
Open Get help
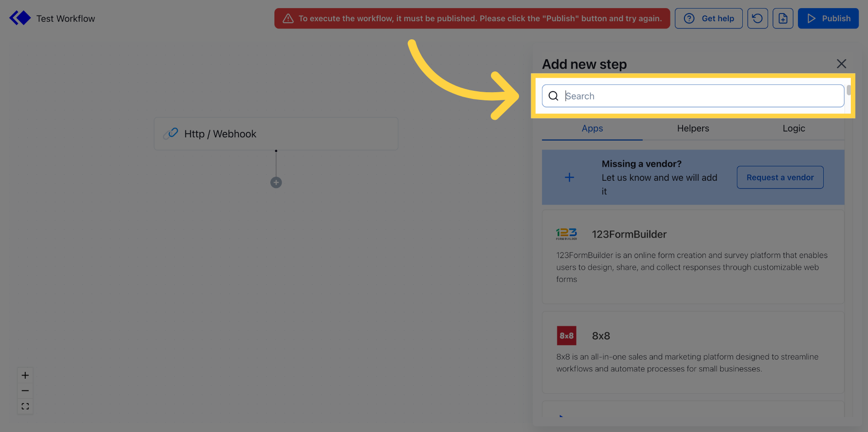click(x=708, y=18)
